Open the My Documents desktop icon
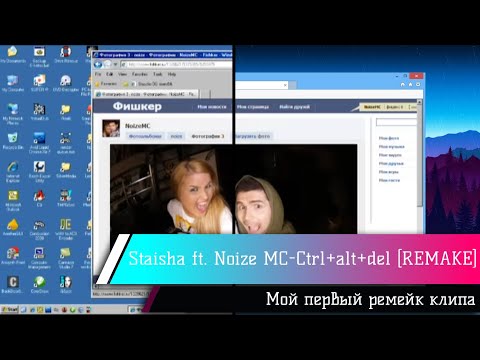 (x=13, y=55)
